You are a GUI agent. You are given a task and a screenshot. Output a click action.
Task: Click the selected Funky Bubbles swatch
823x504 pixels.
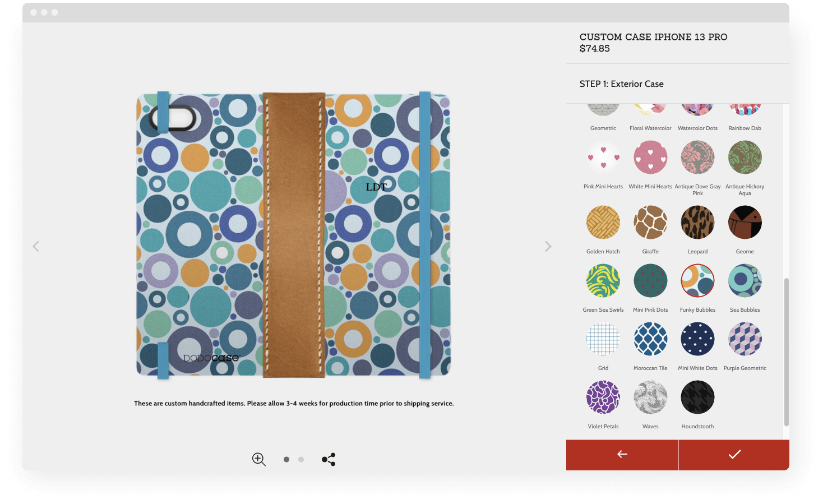(x=697, y=281)
